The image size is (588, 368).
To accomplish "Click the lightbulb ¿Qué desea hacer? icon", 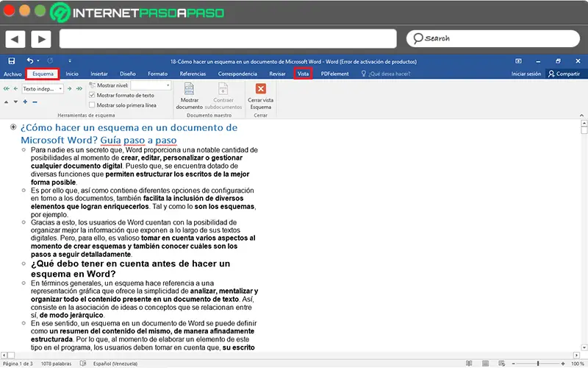I will pos(363,74).
